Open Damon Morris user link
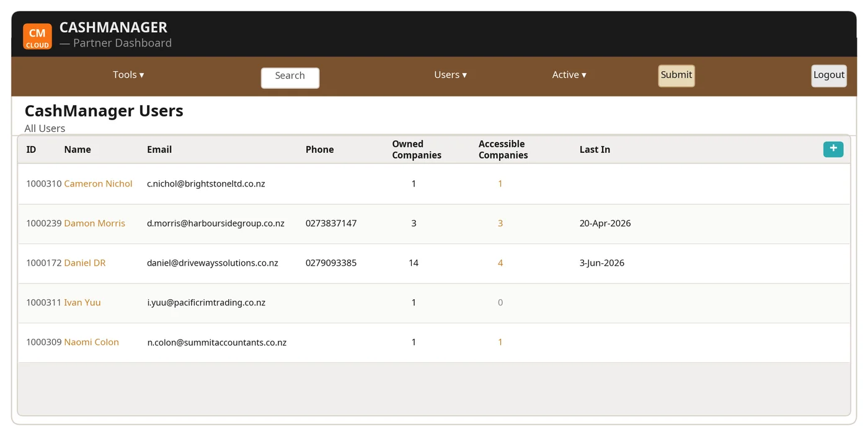Viewport: 868px width, 436px height. coord(94,224)
